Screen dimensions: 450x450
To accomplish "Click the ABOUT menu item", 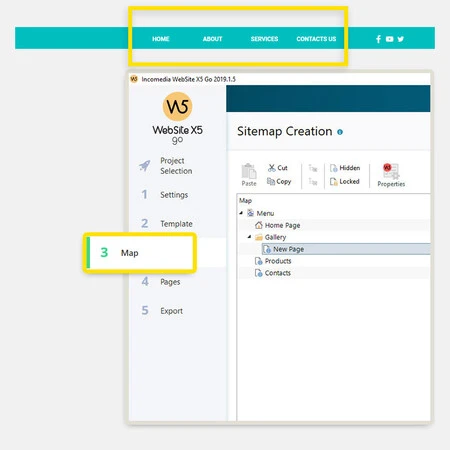I will 212,39.
